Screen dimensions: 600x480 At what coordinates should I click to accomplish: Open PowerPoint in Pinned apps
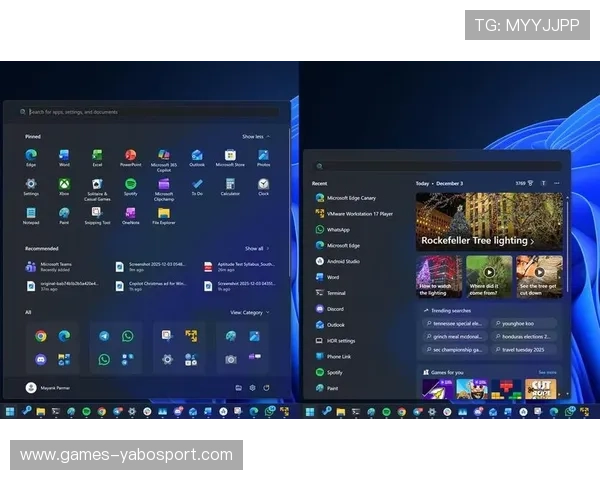point(130,158)
